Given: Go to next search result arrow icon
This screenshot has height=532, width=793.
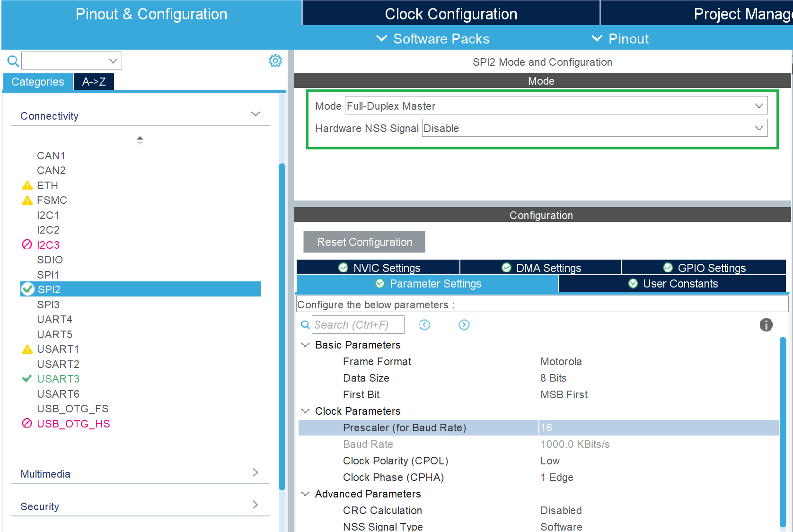Looking at the screenshot, I should point(464,325).
